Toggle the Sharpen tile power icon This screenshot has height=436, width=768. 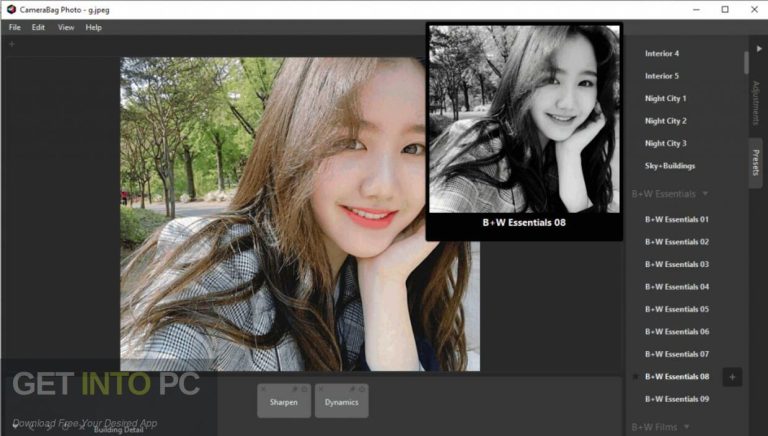304,388
